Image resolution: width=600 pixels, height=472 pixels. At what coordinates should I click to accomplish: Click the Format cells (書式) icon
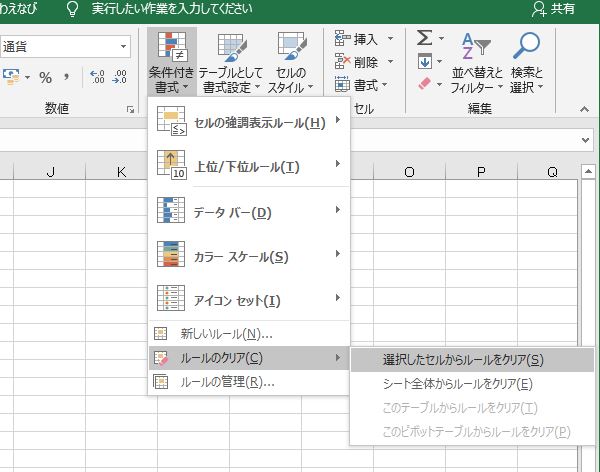point(342,84)
